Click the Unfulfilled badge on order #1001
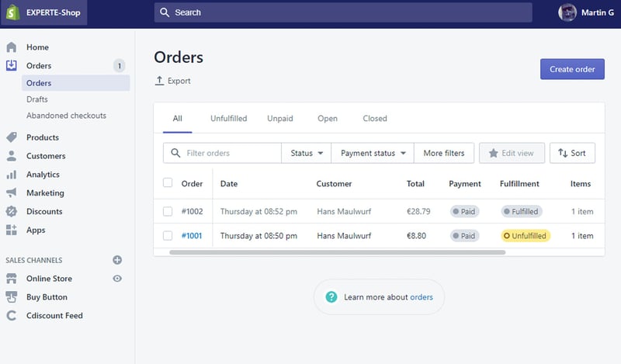Screen dimensions: 621x364 [x=526, y=236]
